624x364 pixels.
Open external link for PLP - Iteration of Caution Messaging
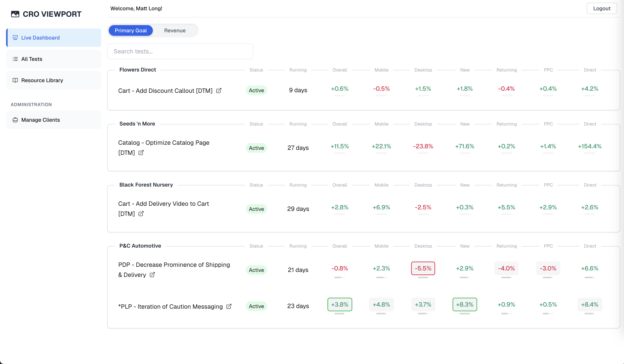pos(229,307)
